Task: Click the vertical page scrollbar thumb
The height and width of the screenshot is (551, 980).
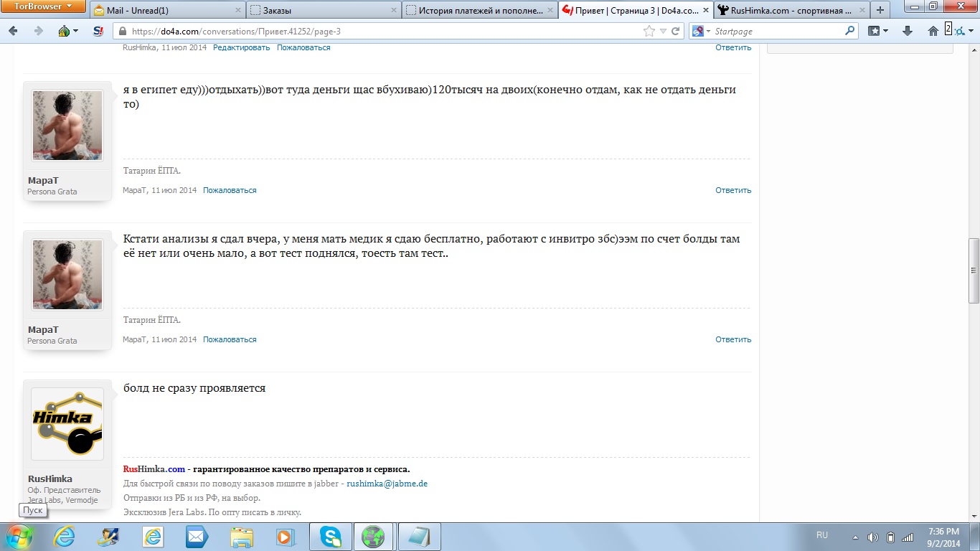Action: (974, 270)
